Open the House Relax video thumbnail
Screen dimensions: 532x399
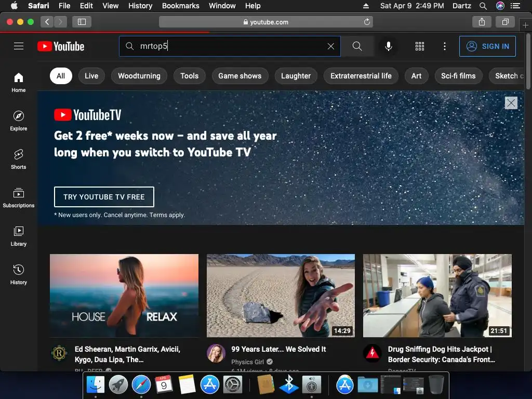coord(124,296)
